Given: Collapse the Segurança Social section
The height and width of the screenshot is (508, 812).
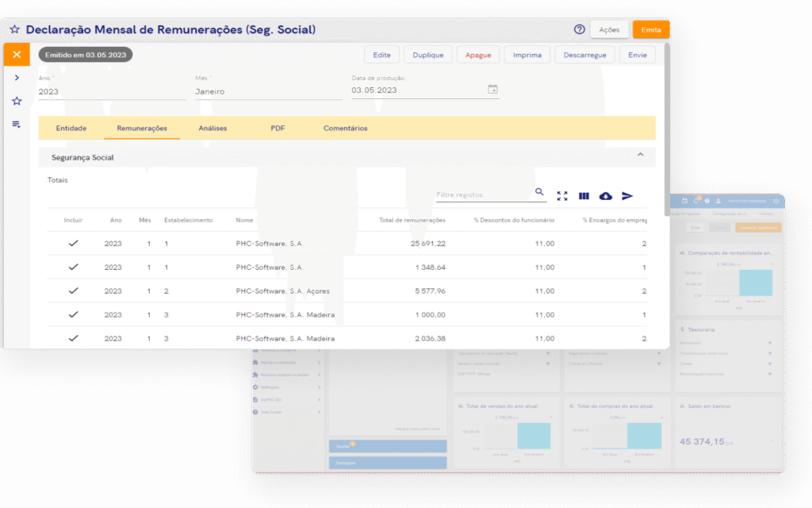Looking at the screenshot, I should [641, 156].
